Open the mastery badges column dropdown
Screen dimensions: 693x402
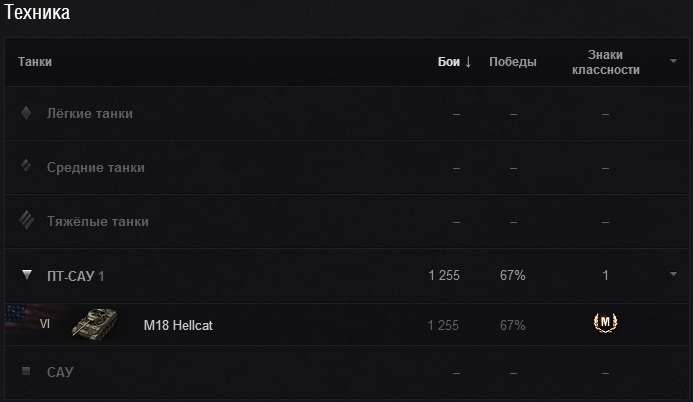point(674,61)
